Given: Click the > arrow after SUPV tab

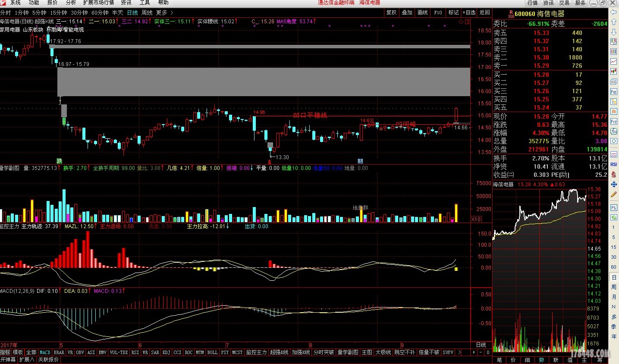Looking at the screenshot, I should coord(459,352).
